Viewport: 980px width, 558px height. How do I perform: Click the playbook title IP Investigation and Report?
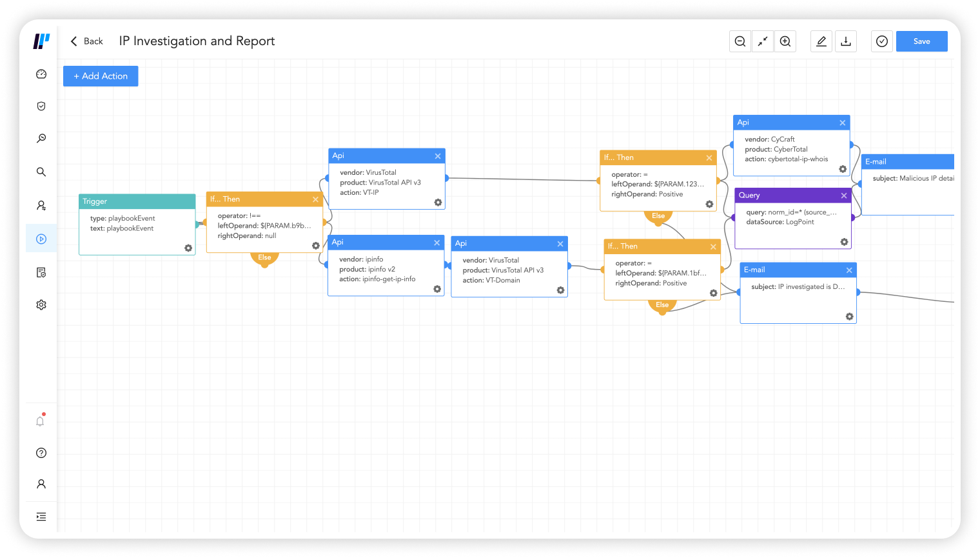(197, 41)
